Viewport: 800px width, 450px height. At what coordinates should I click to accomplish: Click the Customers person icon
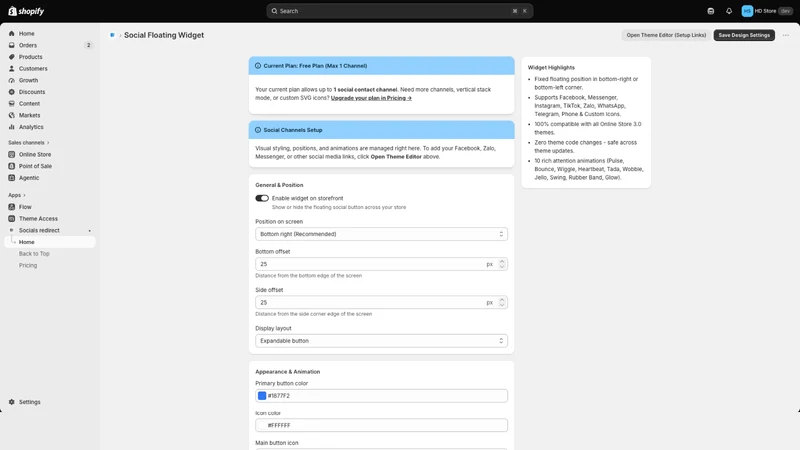point(12,68)
